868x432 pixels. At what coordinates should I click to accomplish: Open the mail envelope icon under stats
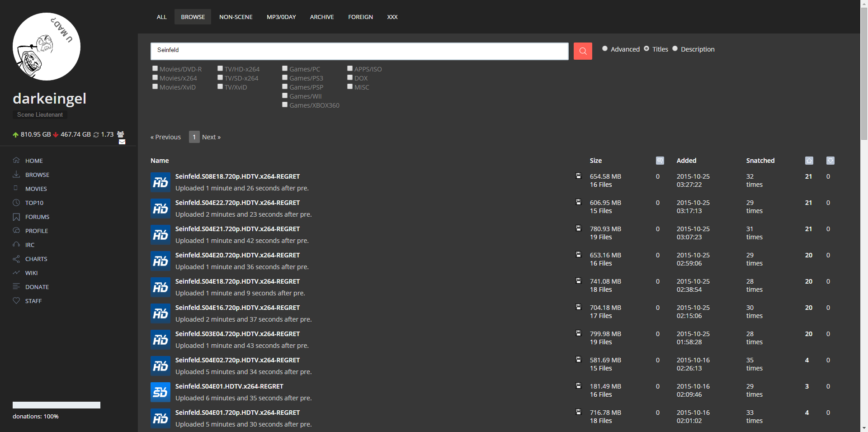click(x=122, y=142)
